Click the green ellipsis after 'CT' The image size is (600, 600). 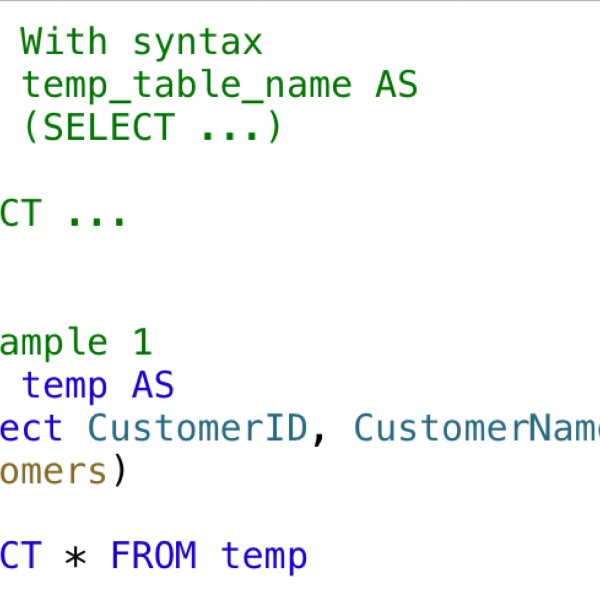[96, 221]
